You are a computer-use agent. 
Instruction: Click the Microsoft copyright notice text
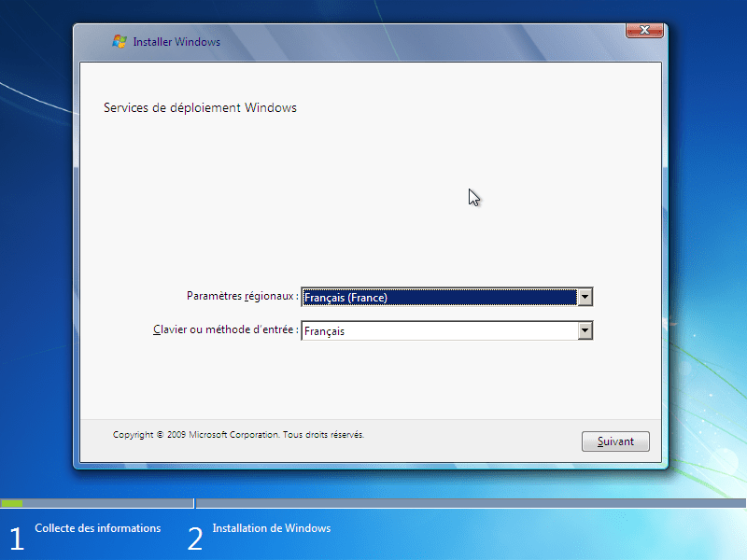click(x=238, y=434)
